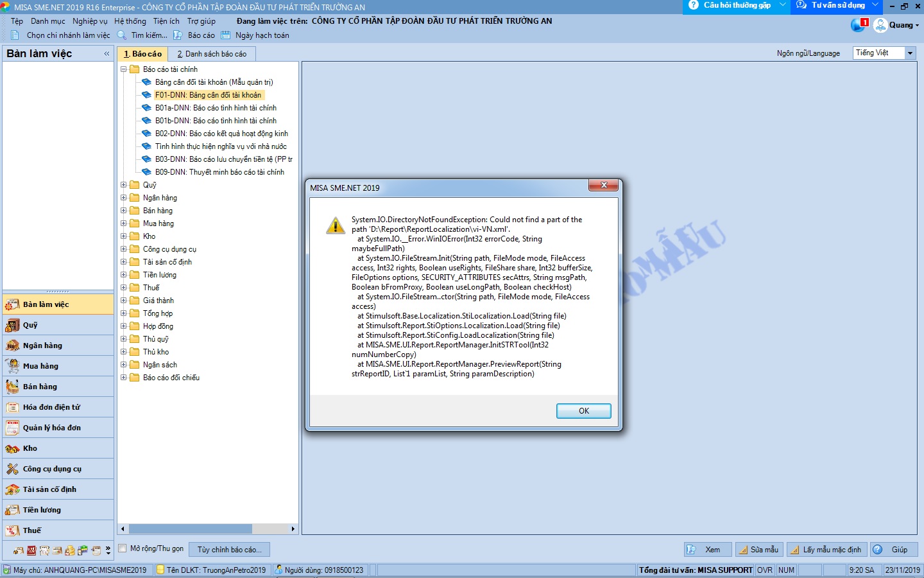Image resolution: width=924 pixels, height=578 pixels.
Task: Click the Tư vấn sử dụng chat icon
Action: (801, 5)
